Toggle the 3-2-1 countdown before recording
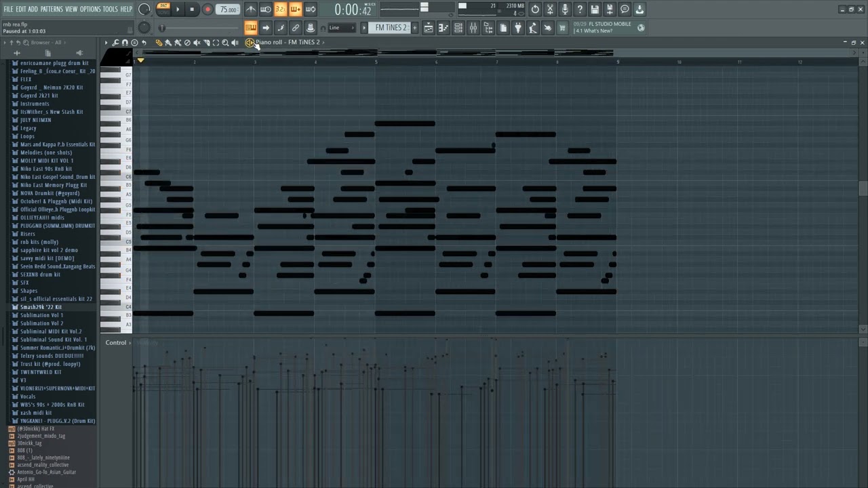Image resolution: width=868 pixels, height=488 pixels. pos(280,9)
